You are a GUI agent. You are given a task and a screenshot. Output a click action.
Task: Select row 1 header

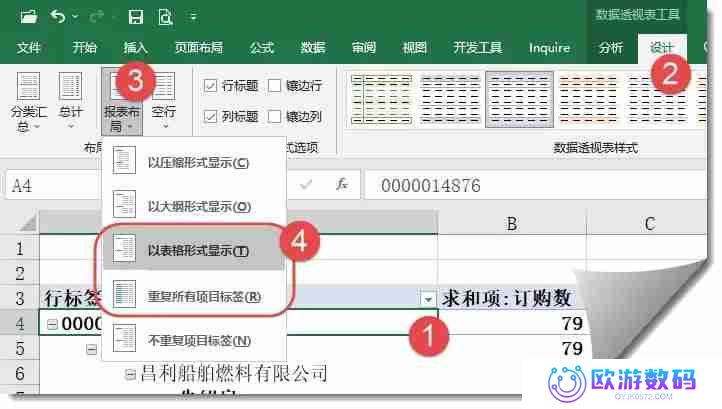point(20,249)
